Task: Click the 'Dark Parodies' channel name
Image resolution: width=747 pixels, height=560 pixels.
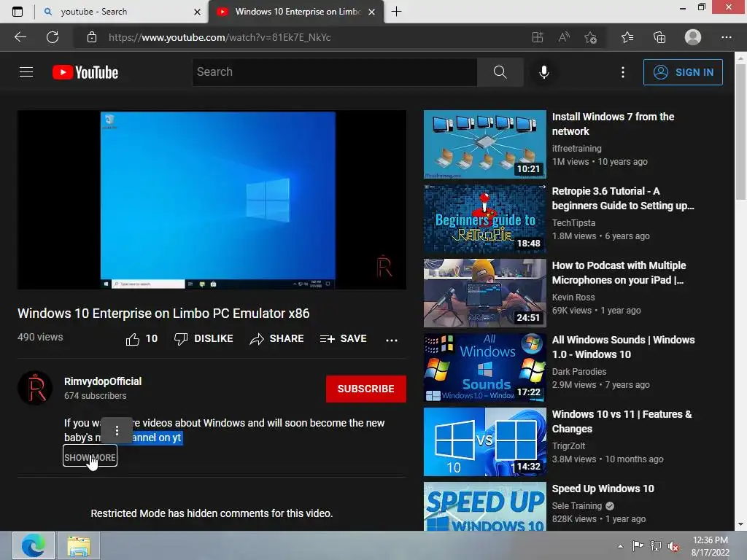Action: (578, 371)
